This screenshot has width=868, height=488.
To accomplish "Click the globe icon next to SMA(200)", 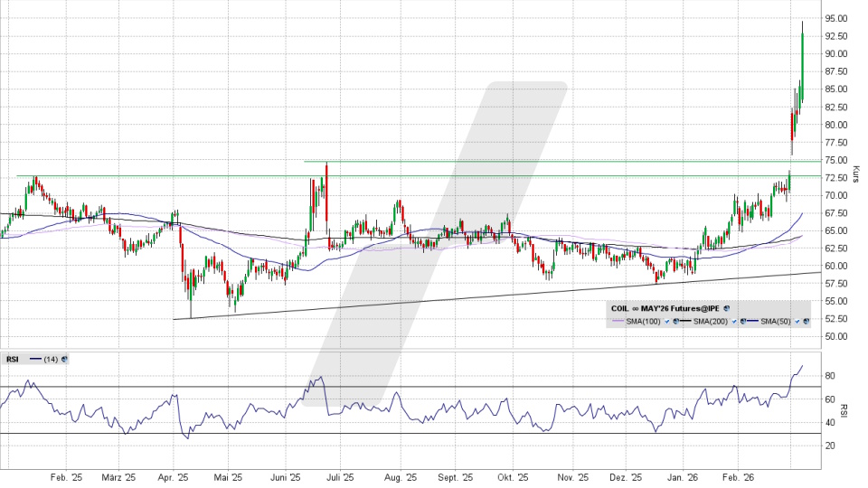I will pyautogui.click(x=743, y=322).
